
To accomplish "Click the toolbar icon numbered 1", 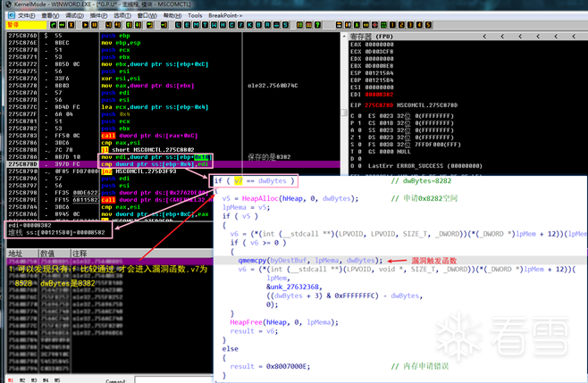I will [392, 25].
